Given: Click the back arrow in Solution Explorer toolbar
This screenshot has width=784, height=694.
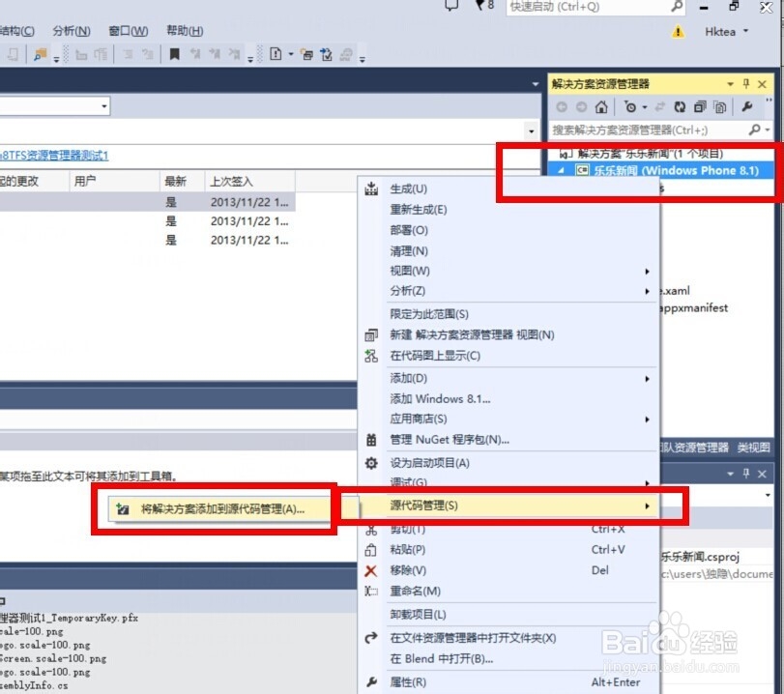Looking at the screenshot, I should pyautogui.click(x=562, y=107).
